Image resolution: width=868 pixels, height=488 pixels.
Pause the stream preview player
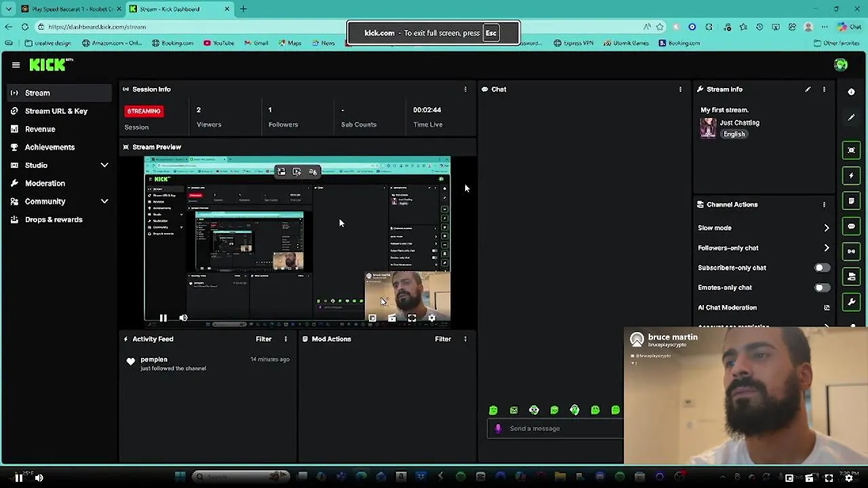point(163,318)
